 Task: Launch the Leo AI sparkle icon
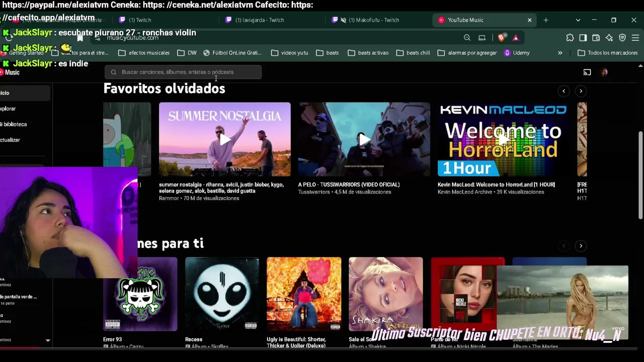(609, 38)
